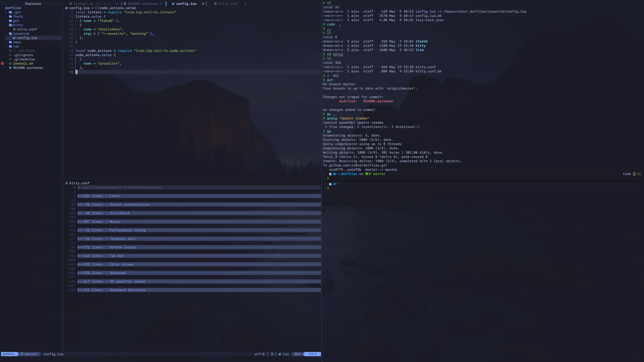Click the gear icon beside kitty.conf in Explorer

point(14,29)
